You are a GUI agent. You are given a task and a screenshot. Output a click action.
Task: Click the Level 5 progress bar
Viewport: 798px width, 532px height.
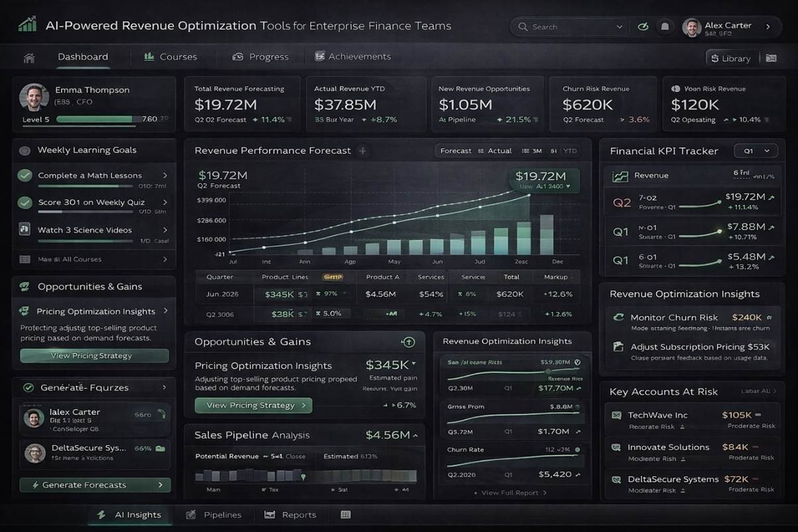98,119
